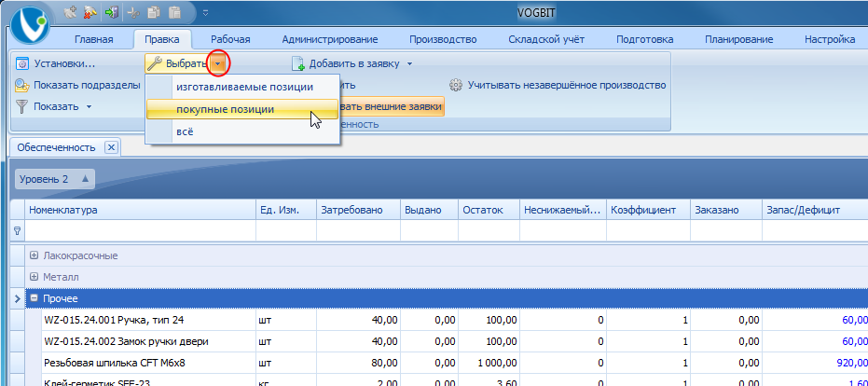The height and width of the screenshot is (386, 868).
Task: Toggle Учитывать внешние заявки highlighted button
Action: click(392, 106)
